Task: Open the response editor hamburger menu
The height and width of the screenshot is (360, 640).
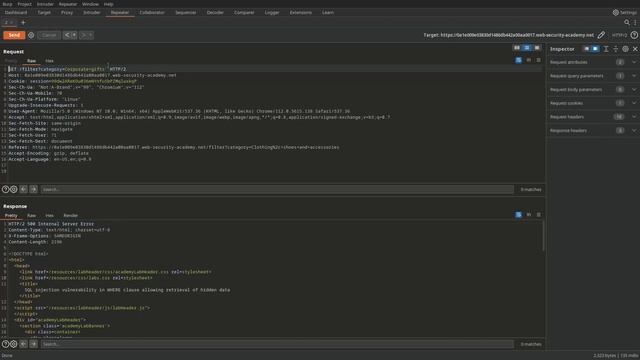Action: [x=538, y=215]
